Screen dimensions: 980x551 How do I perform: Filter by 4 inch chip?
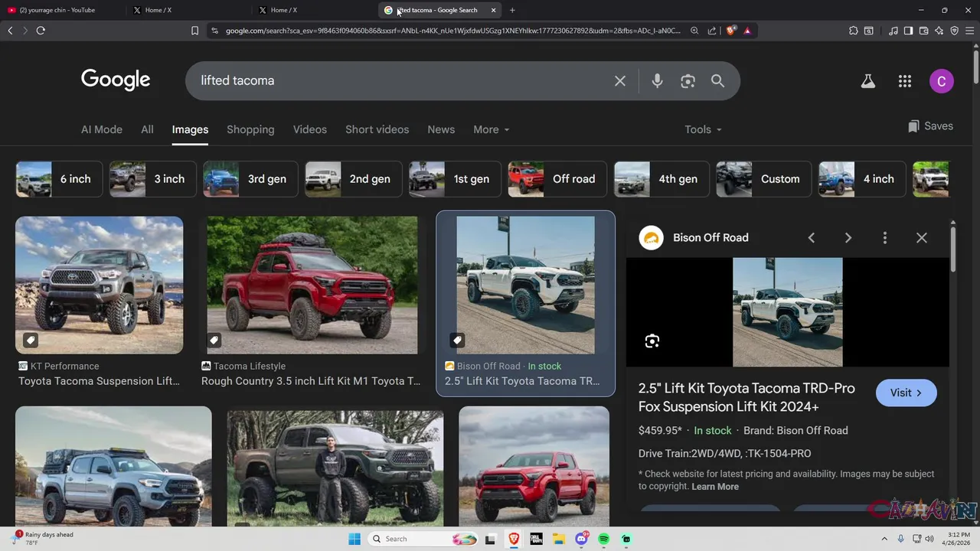tap(862, 179)
